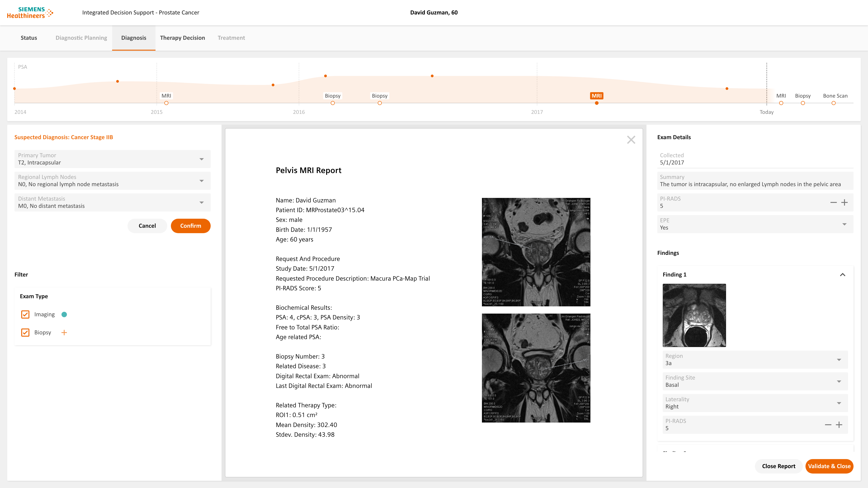The height and width of the screenshot is (488, 868).
Task: Select the Diagnosis tab
Action: (x=134, y=38)
